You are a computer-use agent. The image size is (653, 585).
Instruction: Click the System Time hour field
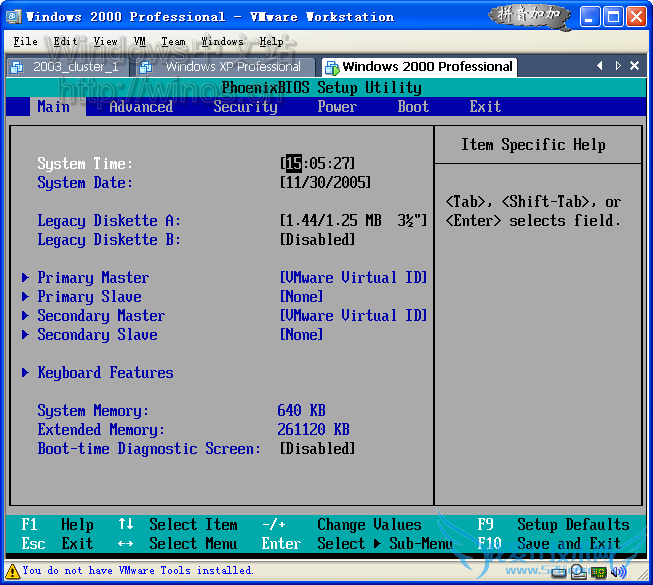[293, 164]
